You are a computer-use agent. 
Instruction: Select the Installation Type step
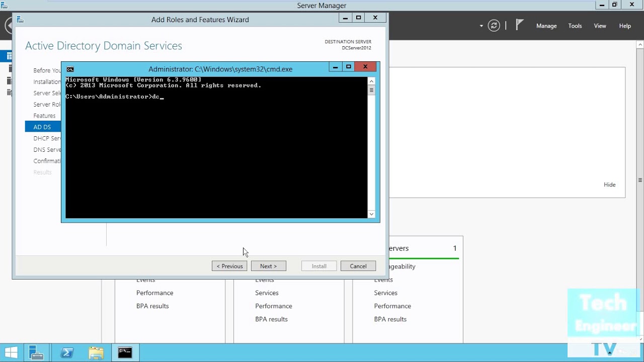(47, 82)
